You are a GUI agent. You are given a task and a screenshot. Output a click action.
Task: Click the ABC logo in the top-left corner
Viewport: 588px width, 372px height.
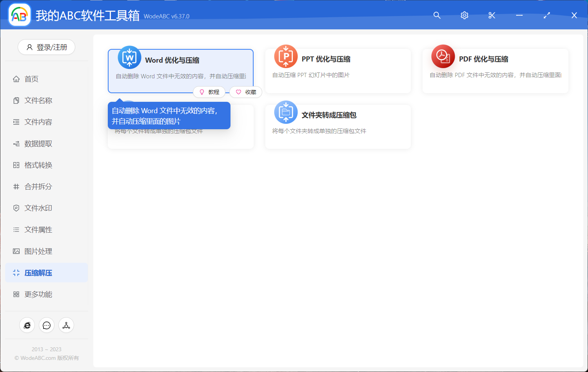click(x=19, y=15)
